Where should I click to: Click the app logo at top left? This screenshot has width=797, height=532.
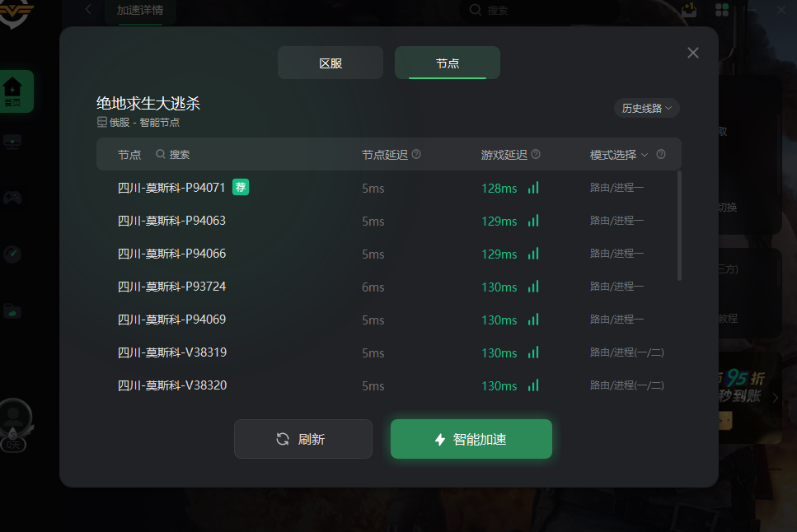[16, 12]
